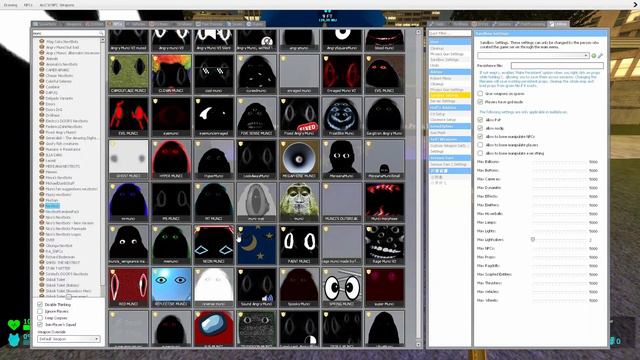Select the FrostBite Munci blue smiling face thumbnail
This screenshot has width=640, height=360.
[342, 117]
